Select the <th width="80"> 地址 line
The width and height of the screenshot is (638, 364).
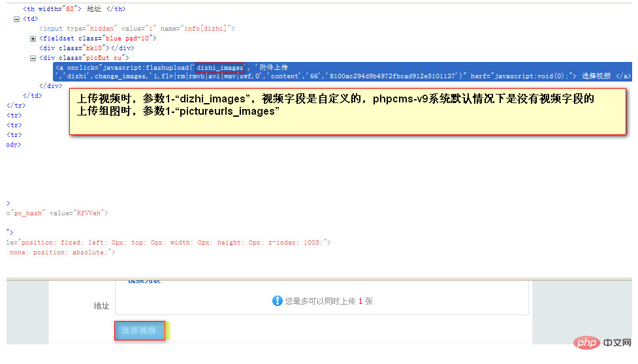[x=74, y=9]
